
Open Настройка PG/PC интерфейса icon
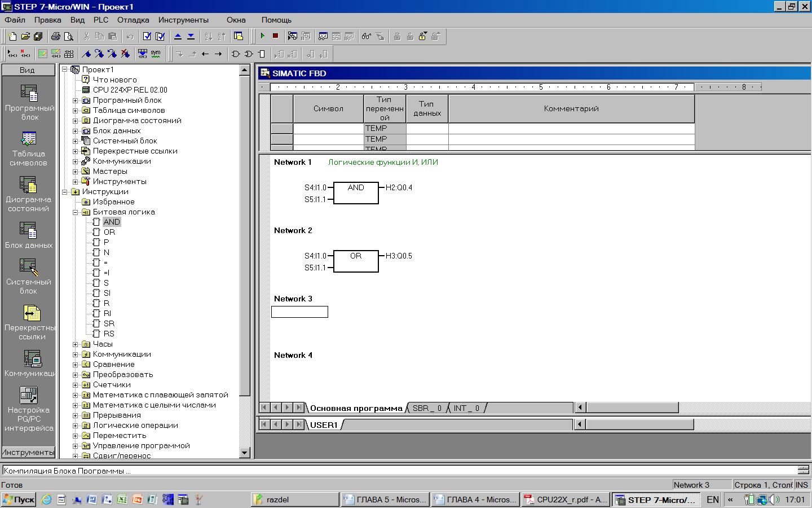[29, 409]
